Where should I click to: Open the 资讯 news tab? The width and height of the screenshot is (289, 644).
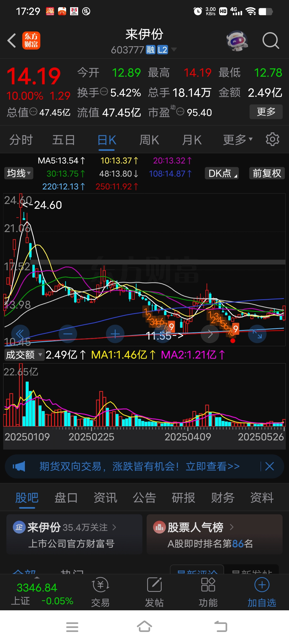tap(105, 498)
